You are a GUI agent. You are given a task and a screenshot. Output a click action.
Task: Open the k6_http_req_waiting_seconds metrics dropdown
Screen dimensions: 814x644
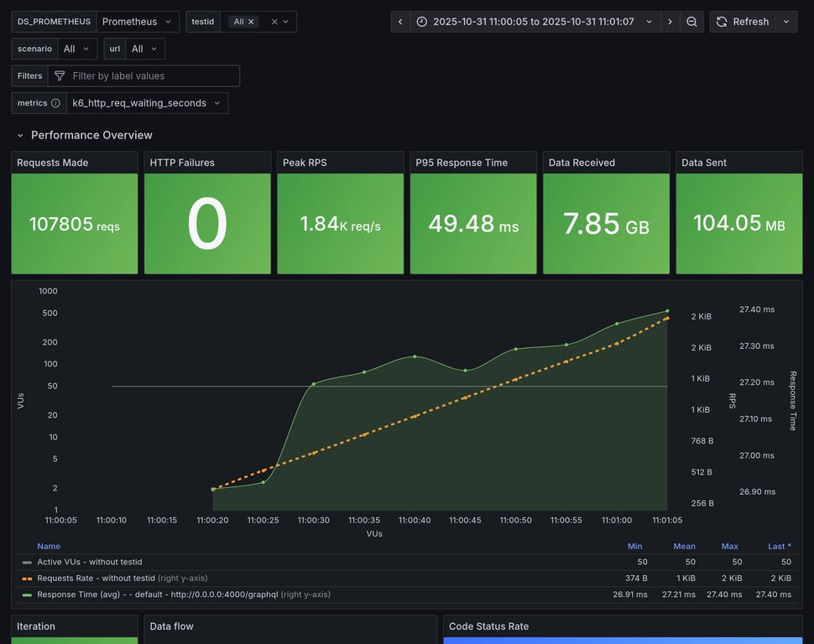(x=147, y=103)
